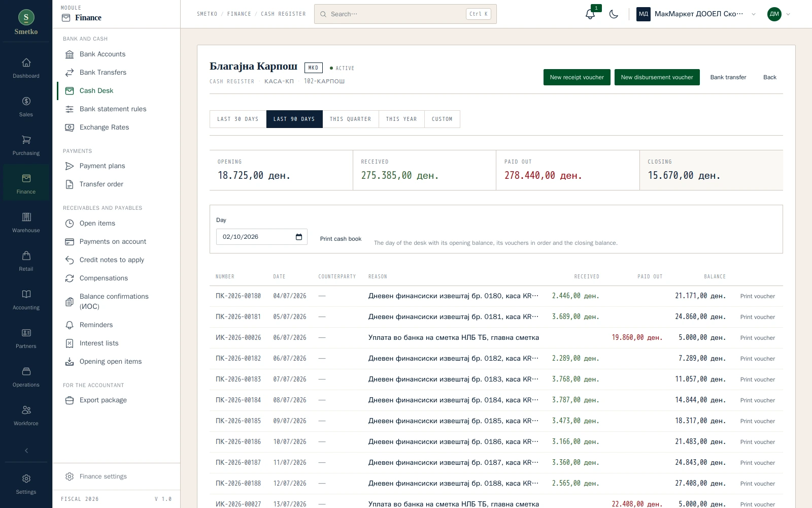The height and width of the screenshot is (508, 812).
Task: Open the Purchasing cart icon
Action: 26,140
